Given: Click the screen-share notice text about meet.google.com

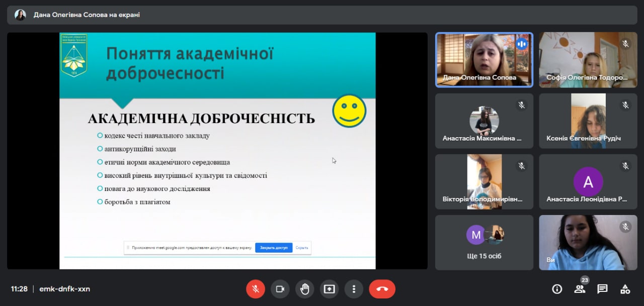Looking at the screenshot, I should [192, 248].
